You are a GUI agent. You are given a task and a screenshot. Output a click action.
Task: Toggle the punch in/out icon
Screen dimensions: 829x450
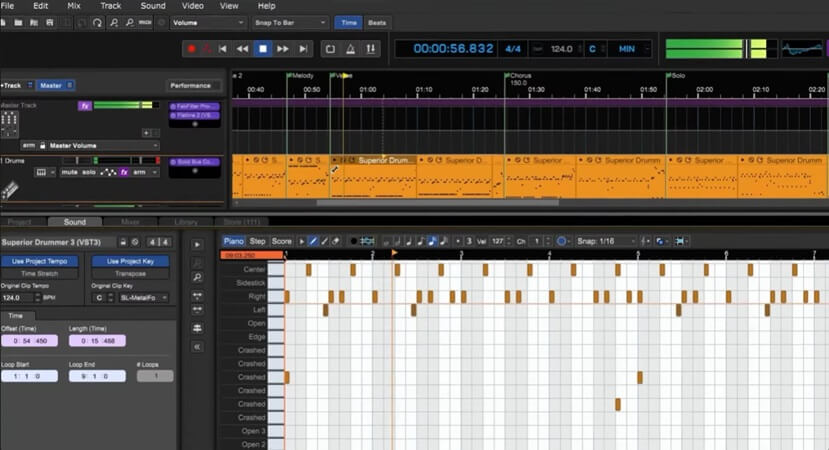pyautogui.click(x=371, y=49)
